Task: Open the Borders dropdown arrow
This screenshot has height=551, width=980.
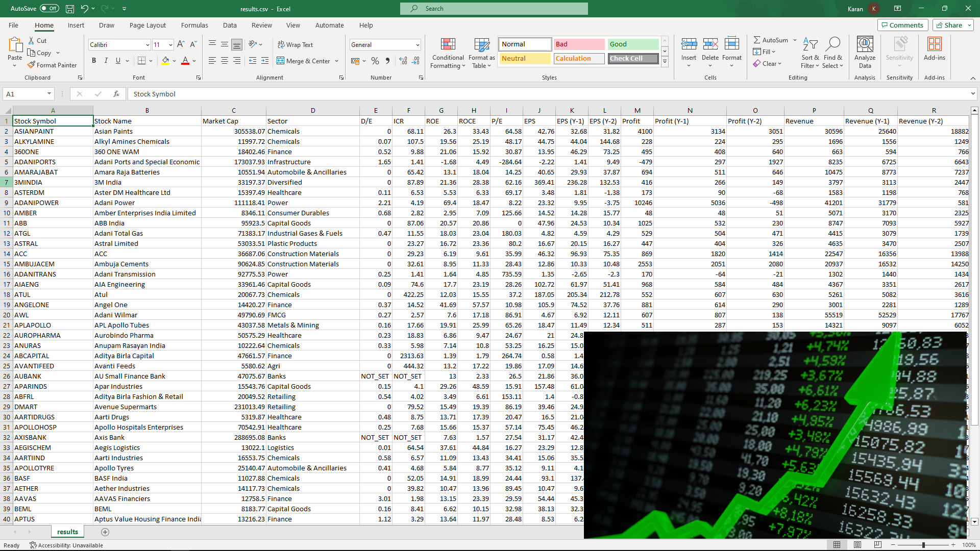Action: tap(151, 61)
